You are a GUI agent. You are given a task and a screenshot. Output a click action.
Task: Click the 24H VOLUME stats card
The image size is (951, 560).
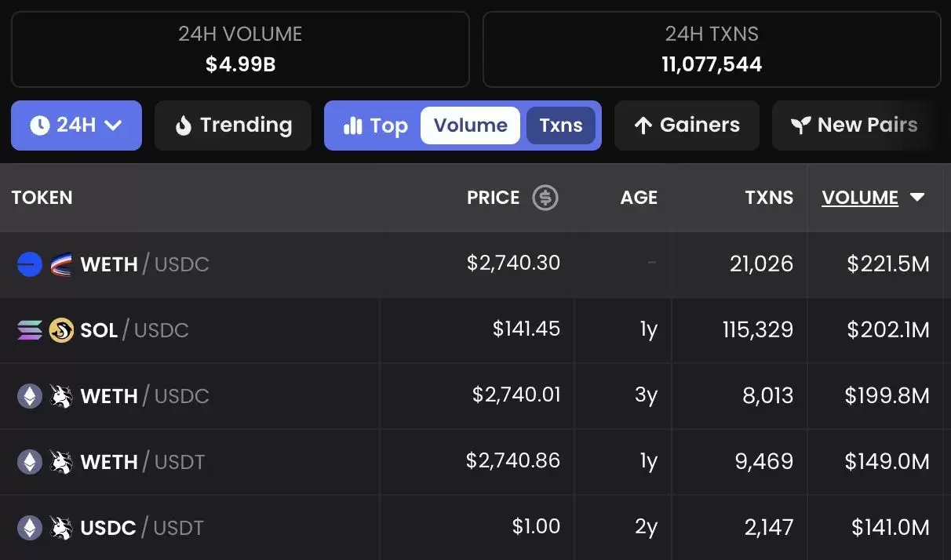click(240, 49)
